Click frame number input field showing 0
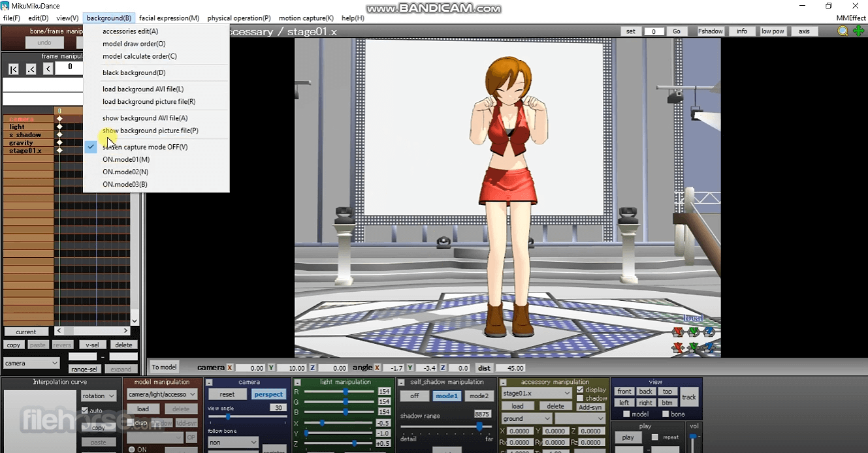The height and width of the screenshot is (453, 868). (70, 67)
